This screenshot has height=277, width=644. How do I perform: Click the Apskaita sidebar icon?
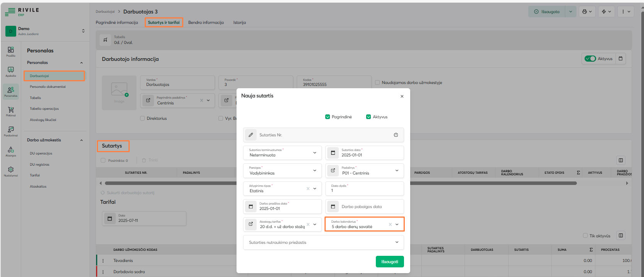pos(11,70)
